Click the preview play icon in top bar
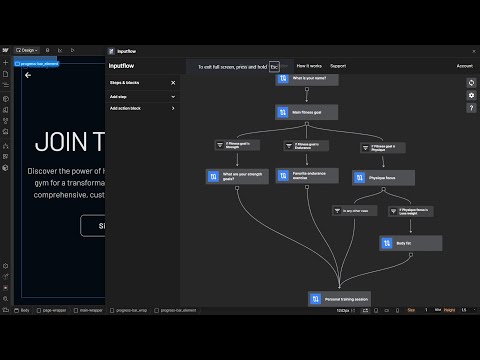480x360 pixels. pyautogui.click(x=72, y=50)
